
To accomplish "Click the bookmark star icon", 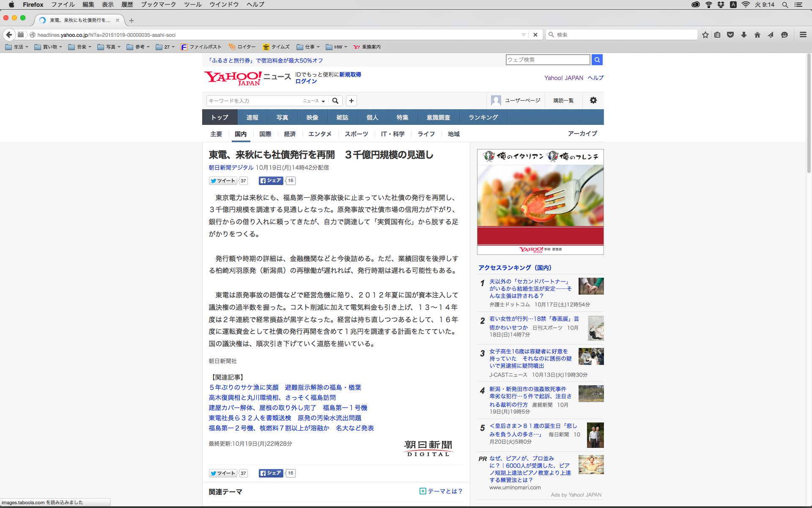I will pyautogui.click(x=705, y=35).
